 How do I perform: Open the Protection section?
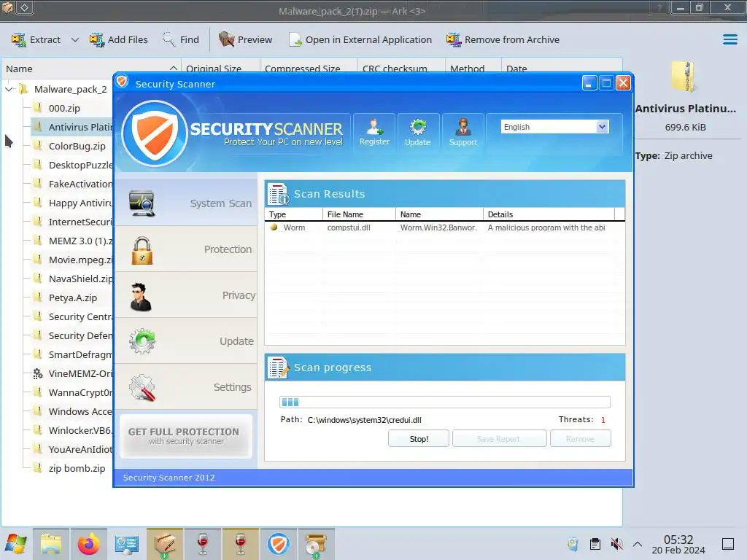[186, 249]
